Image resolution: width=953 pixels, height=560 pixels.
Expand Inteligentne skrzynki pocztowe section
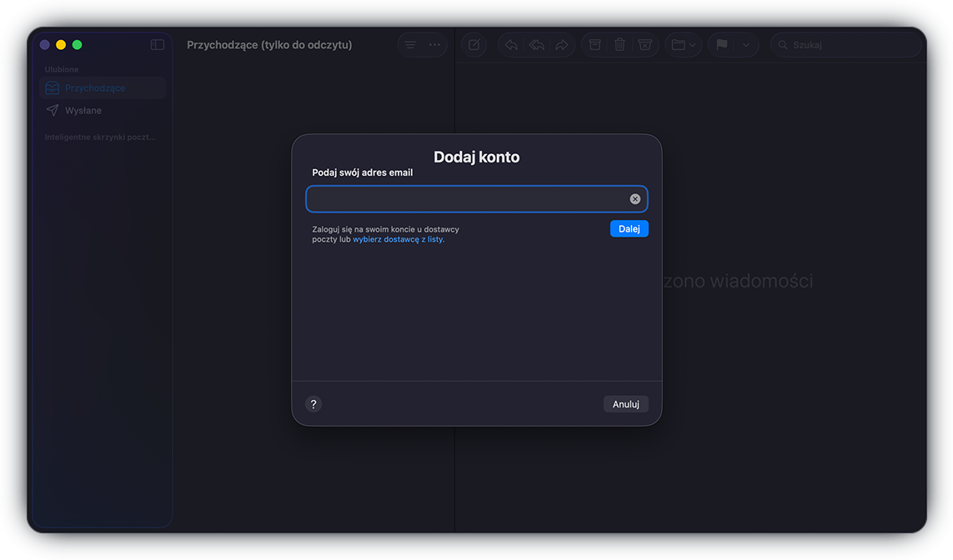[x=100, y=137]
